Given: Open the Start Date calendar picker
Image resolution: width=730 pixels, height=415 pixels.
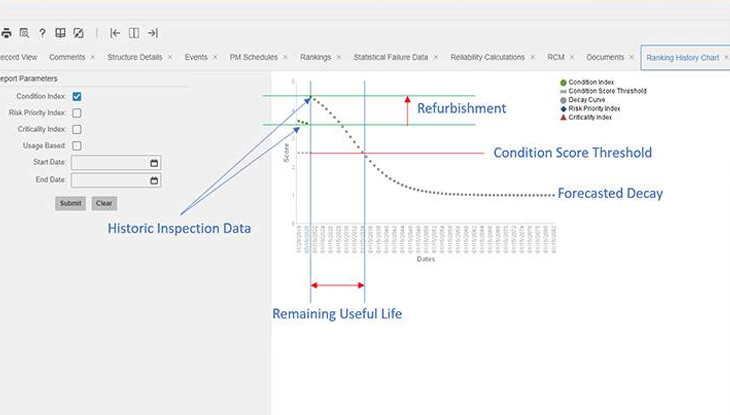Looking at the screenshot, I should pos(154,162).
